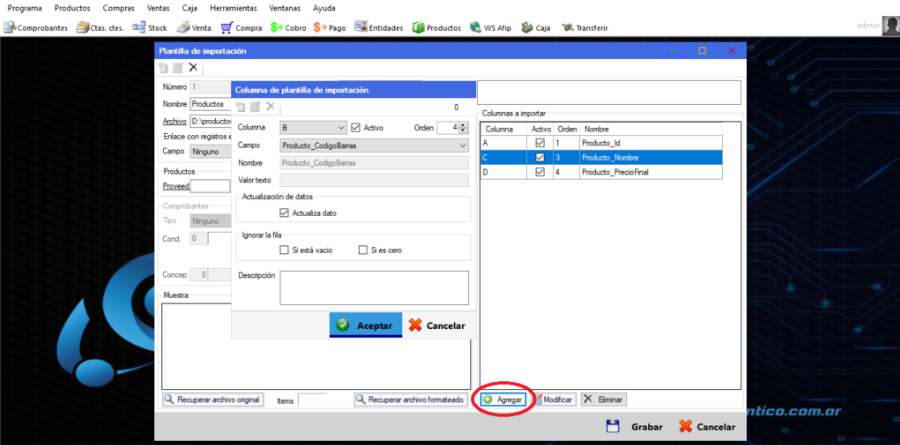Viewport: 900px width, 445px height.
Task: Launch WS Afip from the toolbar
Action: point(491,28)
